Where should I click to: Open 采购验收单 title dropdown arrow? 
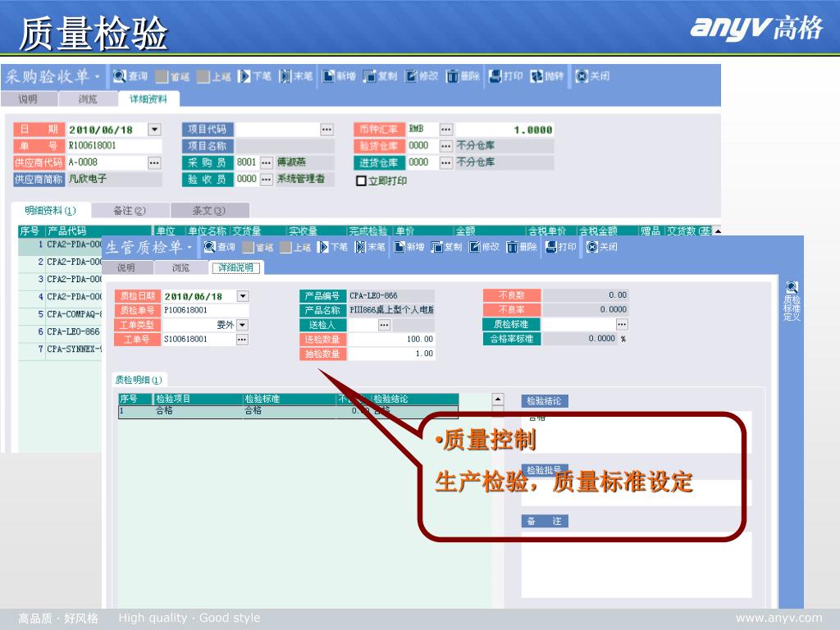coord(98,77)
